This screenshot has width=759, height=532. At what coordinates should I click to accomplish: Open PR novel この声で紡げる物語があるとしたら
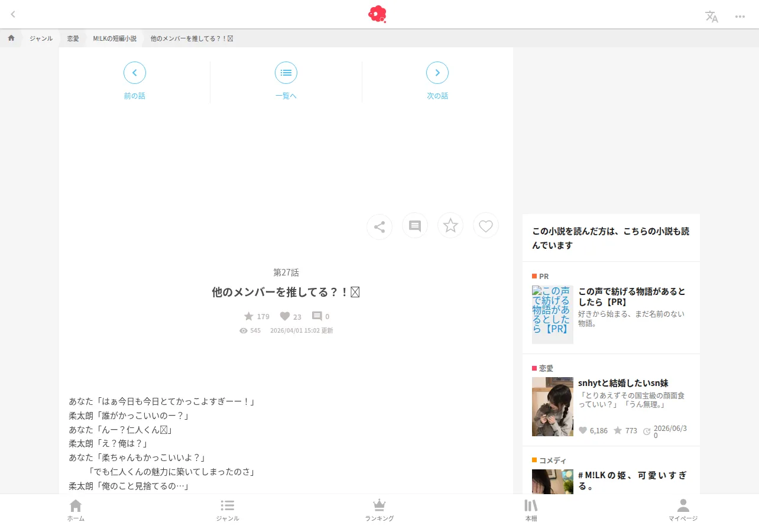pos(632,297)
